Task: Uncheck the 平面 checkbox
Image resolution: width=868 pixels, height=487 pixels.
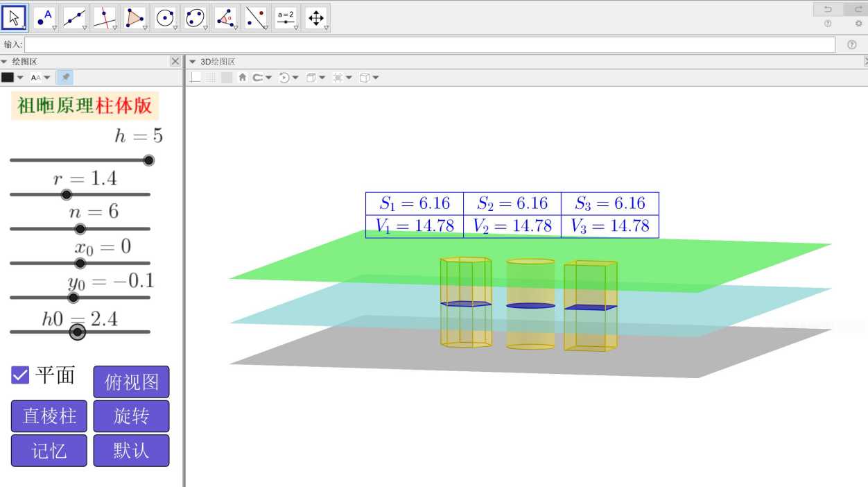Action: (21, 375)
